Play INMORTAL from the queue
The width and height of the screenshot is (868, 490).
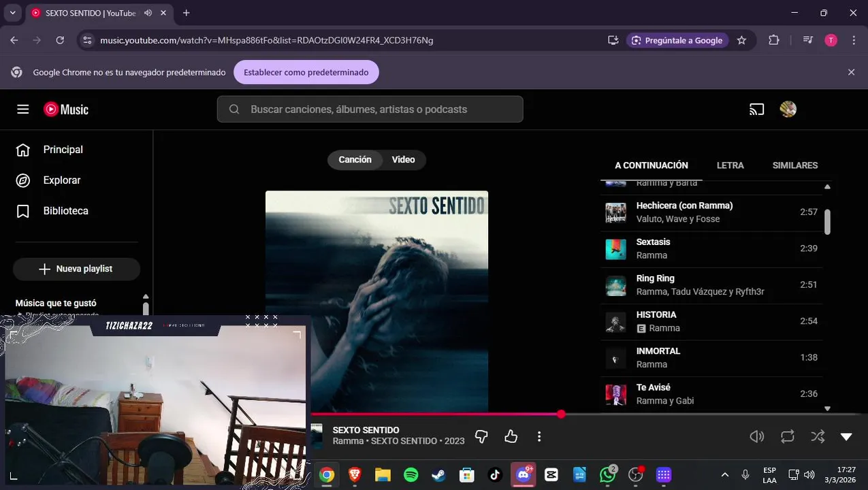(711, 358)
